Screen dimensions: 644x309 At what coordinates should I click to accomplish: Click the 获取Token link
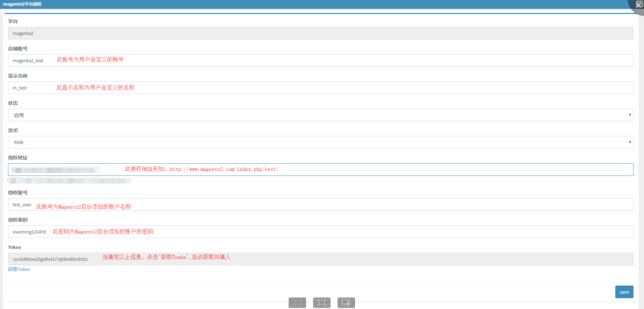click(x=19, y=269)
